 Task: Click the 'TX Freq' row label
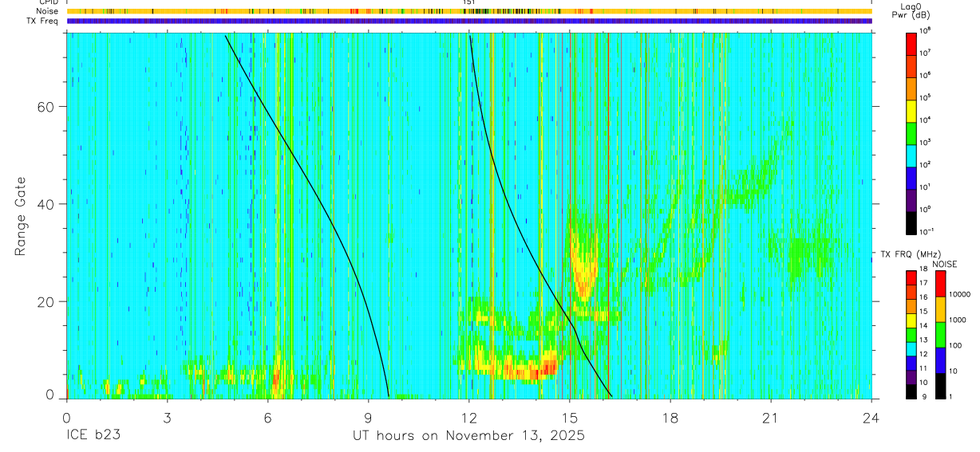click(43, 21)
